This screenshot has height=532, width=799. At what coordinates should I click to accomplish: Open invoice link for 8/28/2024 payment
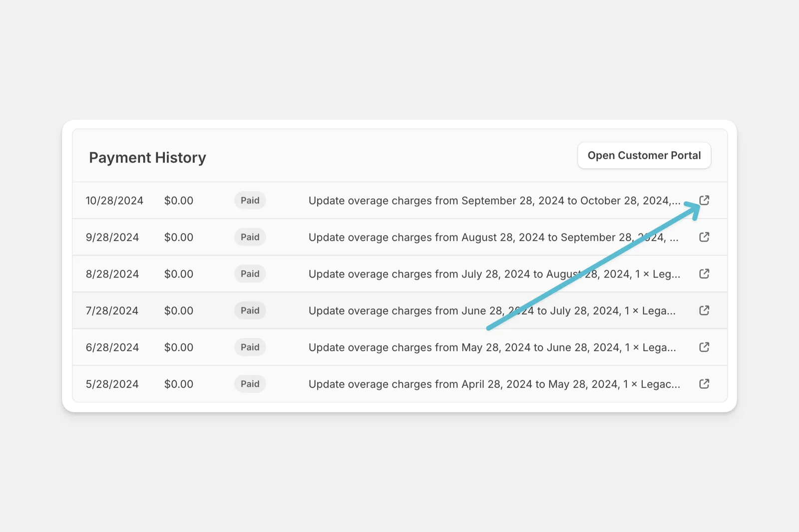(704, 273)
